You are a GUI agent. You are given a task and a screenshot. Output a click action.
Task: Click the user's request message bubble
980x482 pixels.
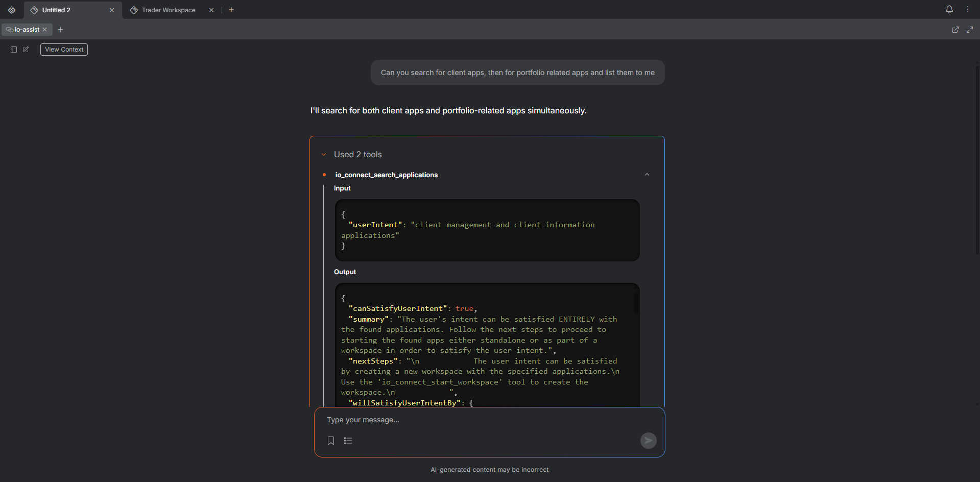pos(517,73)
